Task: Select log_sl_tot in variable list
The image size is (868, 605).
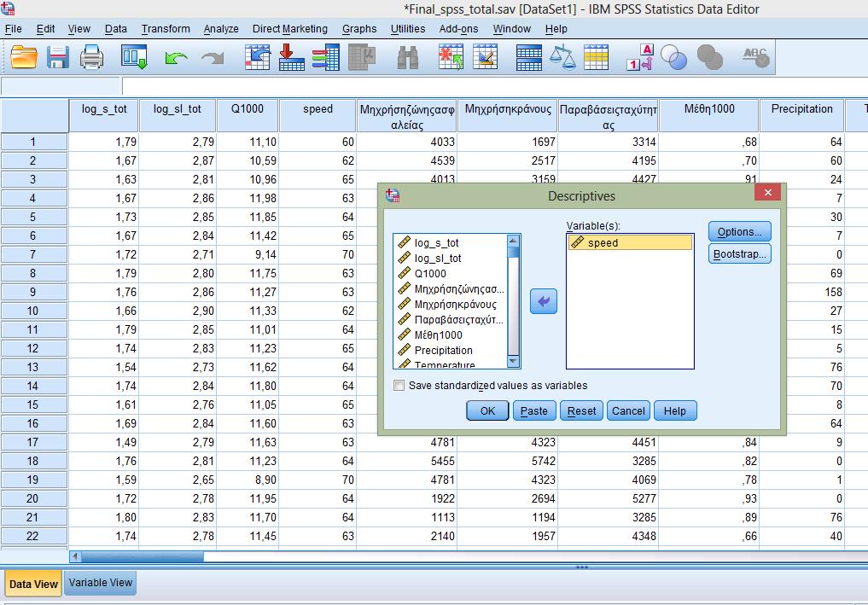Action: tap(450, 258)
